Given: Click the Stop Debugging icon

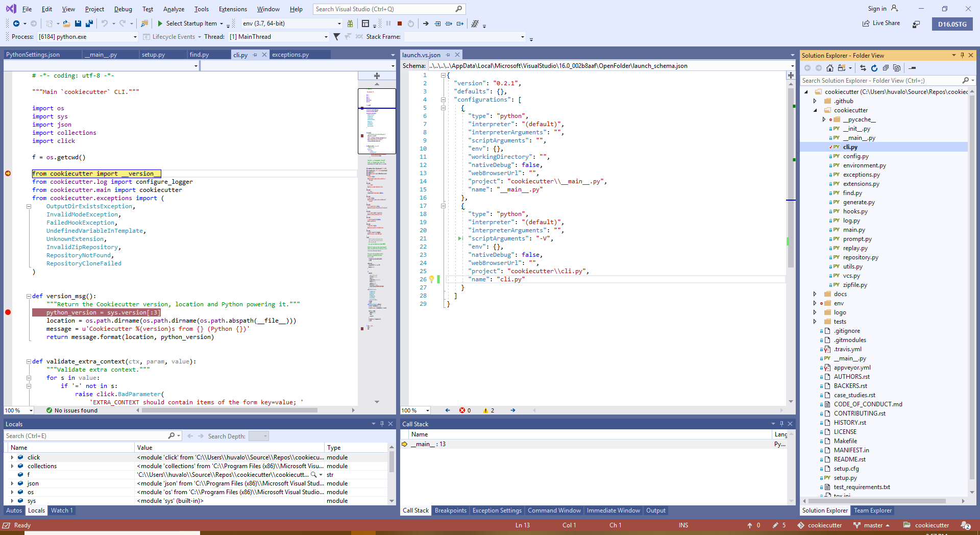Looking at the screenshot, I should pos(400,23).
